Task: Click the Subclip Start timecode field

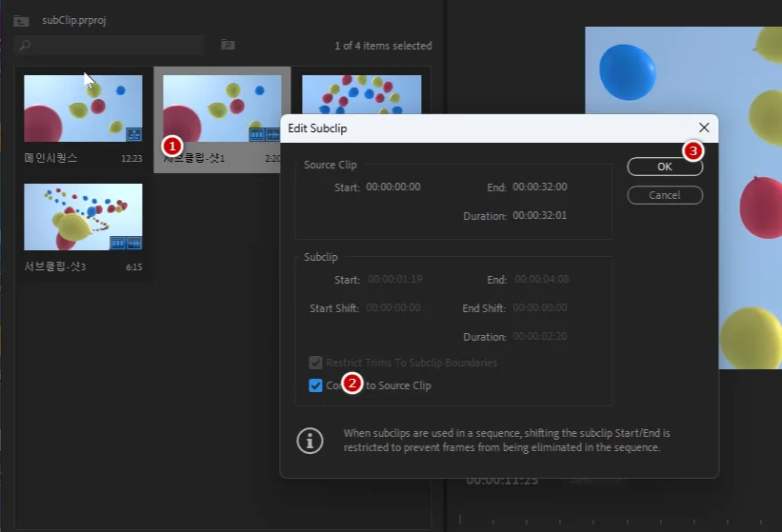Action: (393, 280)
